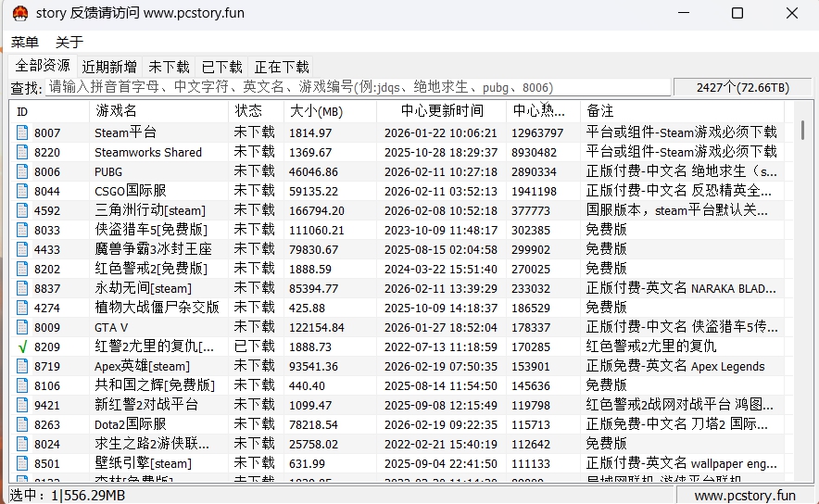The image size is (819, 504).
Task: Switch to the 未下载 tab
Action: pyautogui.click(x=169, y=67)
